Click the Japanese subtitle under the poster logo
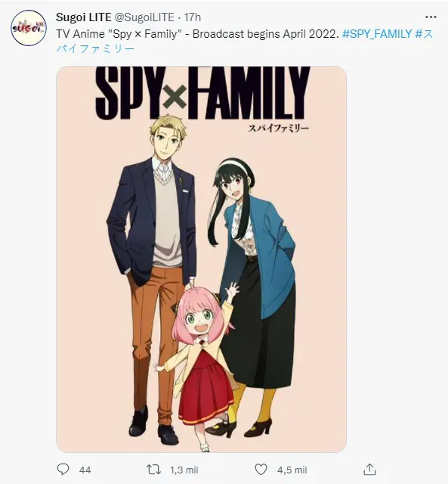Image resolution: width=448 pixels, height=484 pixels. 279,128
